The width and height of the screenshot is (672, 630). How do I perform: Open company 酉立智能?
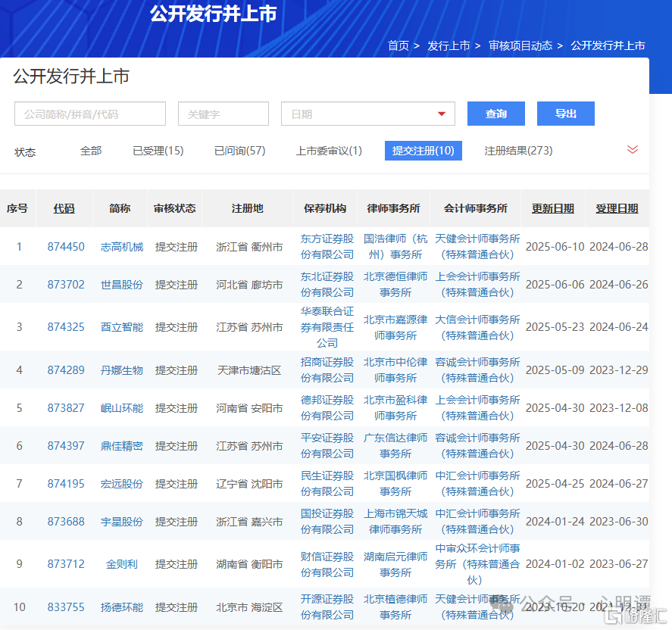(122, 327)
